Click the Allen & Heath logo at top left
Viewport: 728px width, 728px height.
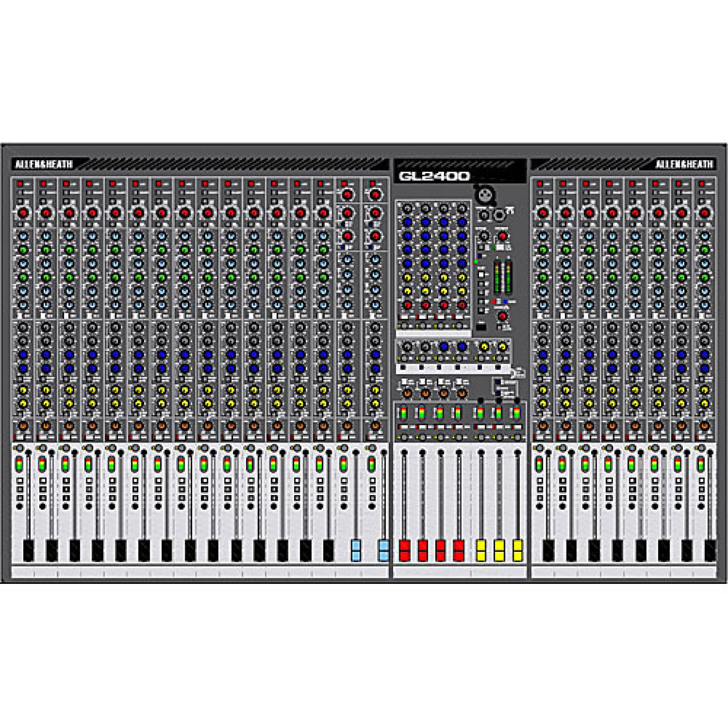(x=44, y=164)
